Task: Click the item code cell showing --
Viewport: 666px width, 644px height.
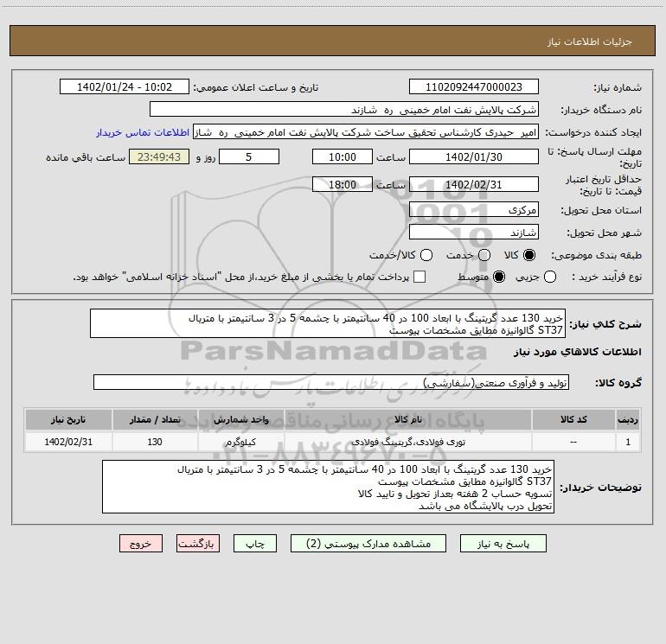Action: click(x=573, y=442)
